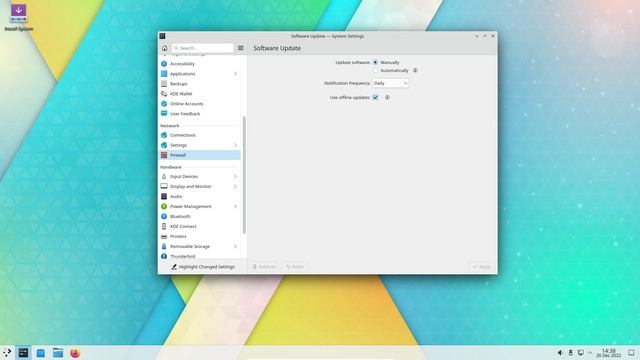Screen dimensions: 640x360
Task: Open the application launcher in taskbar
Action: [7, 353]
